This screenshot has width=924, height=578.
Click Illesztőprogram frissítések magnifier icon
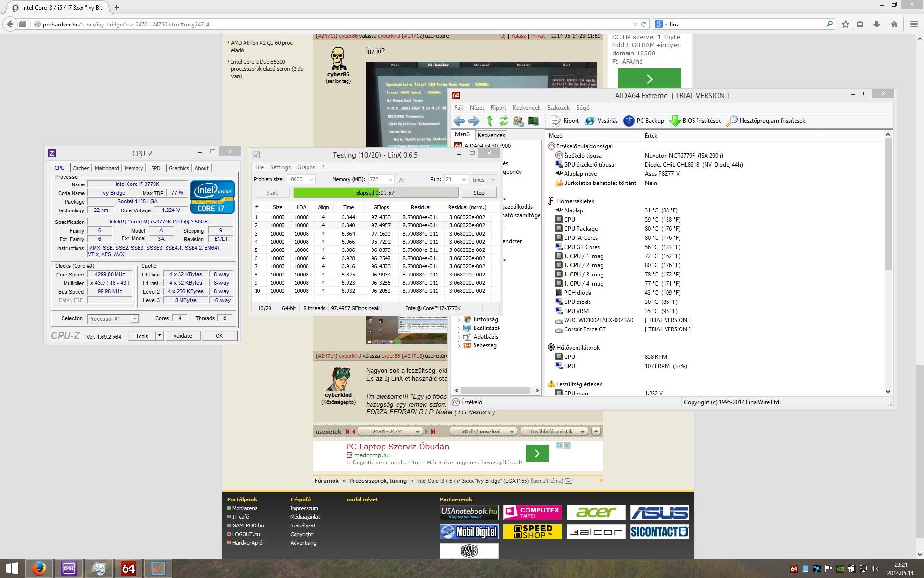(x=731, y=121)
